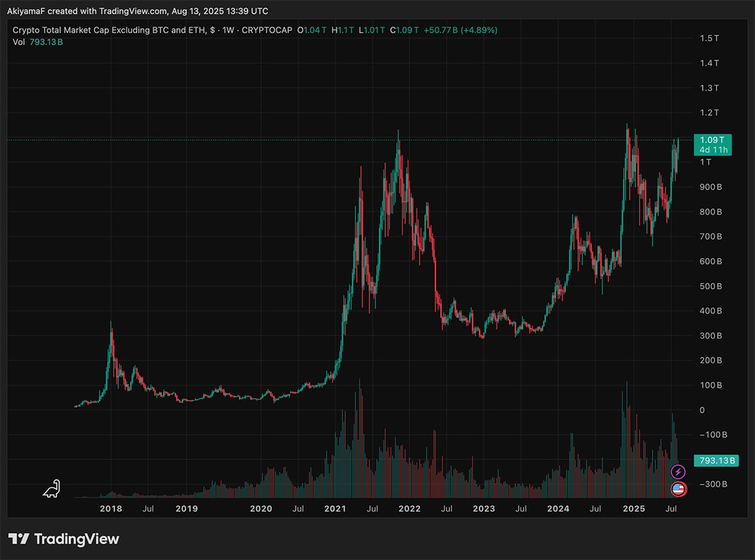Image resolution: width=755 pixels, height=560 pixels.
Task: Click '2019' on the time axis
Action: (x=186, y=508)
